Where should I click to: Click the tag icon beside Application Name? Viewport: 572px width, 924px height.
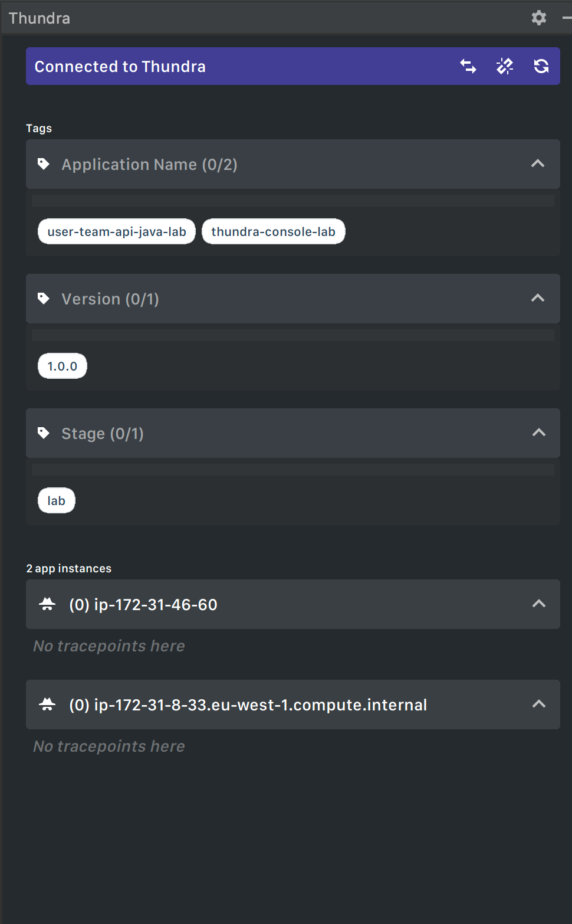(44, 164)
